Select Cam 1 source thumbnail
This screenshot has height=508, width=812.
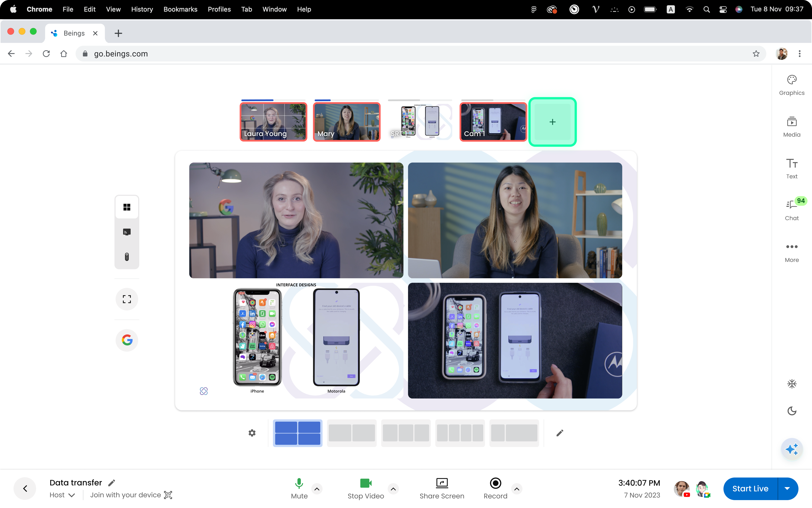(x=493, y=122)
